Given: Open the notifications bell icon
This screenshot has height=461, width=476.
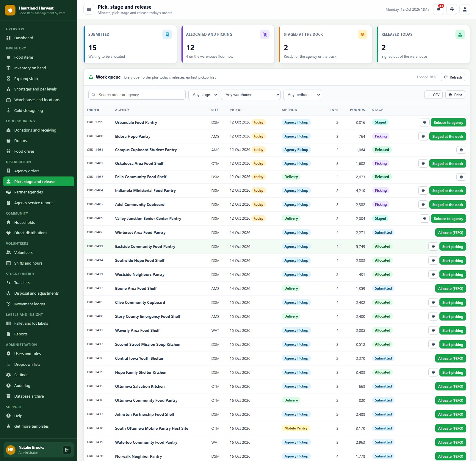Looking at the screenshot, I should (x=439, y=10).
